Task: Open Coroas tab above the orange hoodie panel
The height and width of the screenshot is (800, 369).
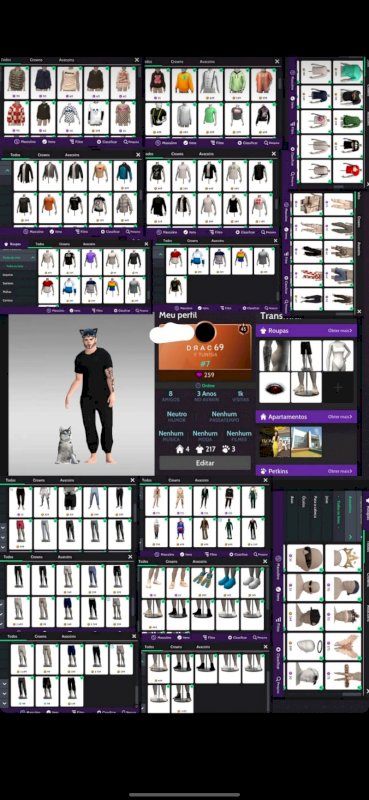Action: (x=178, y=61)
